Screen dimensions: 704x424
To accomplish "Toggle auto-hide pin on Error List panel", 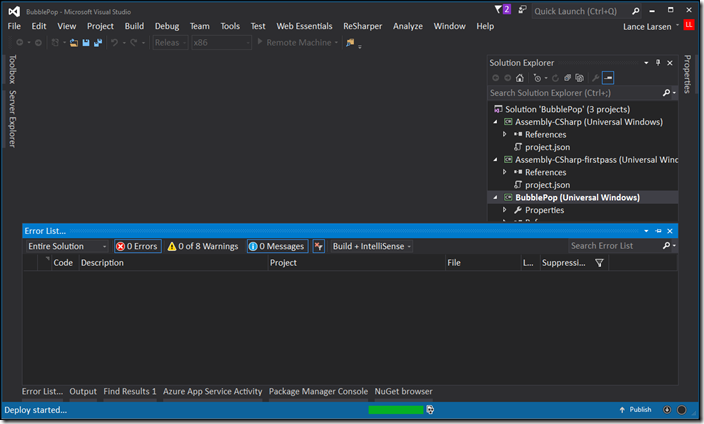I will (x=658, y=231).
